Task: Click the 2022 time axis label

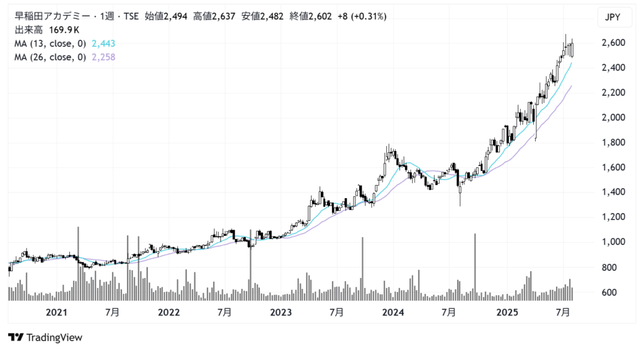Action: (x=169, y=313)
